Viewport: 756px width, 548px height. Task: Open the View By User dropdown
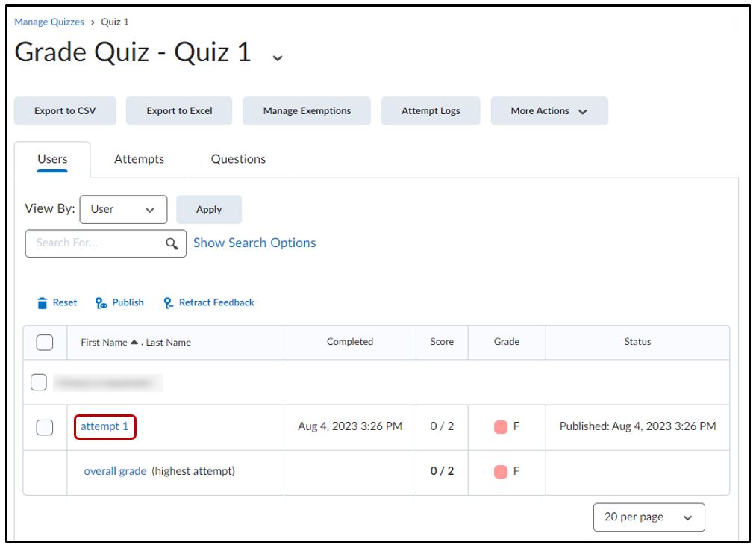coord(123,210)
